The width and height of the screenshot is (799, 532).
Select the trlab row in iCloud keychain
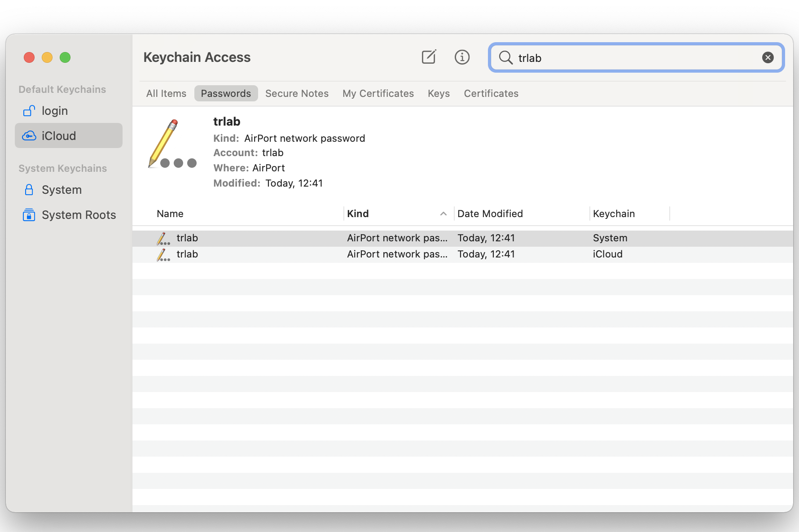point(463,254)
